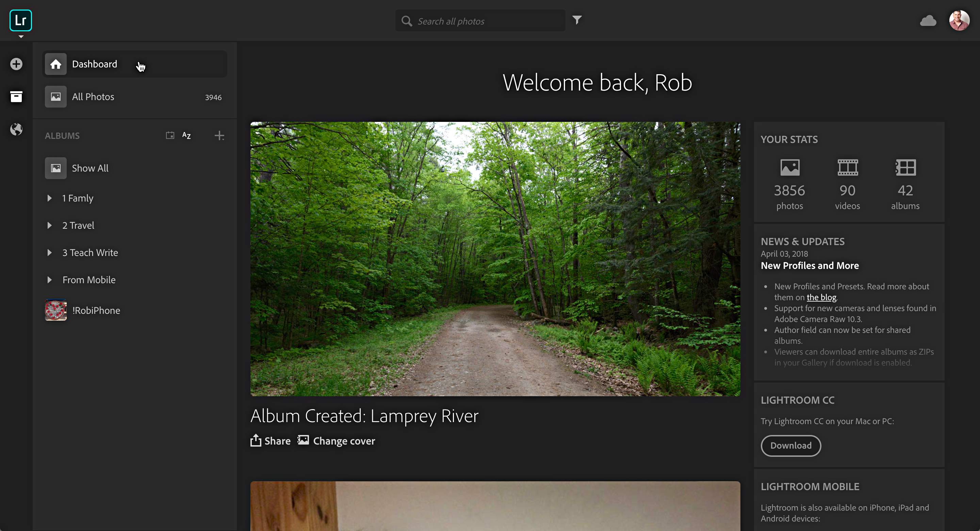Click the Share button for Lamprey River album
The height and width of the screenshot is (531, 980).
271,440
